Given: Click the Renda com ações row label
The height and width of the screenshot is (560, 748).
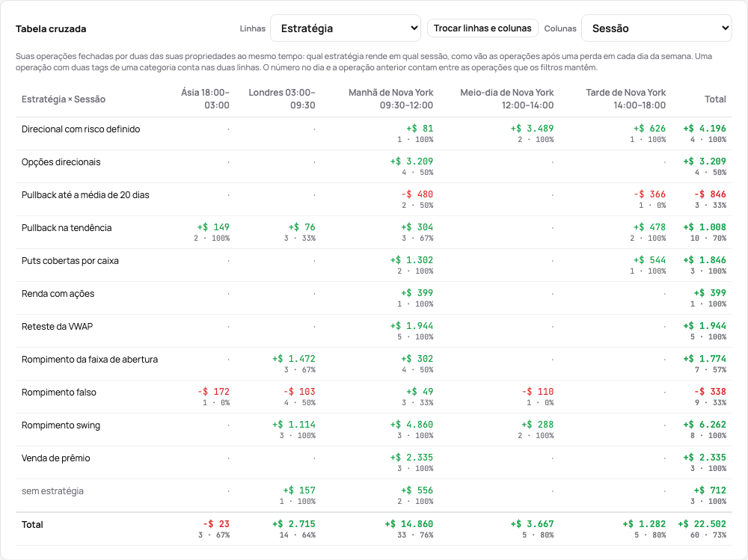Looking at the screenshot, I should tap(58, 294).
